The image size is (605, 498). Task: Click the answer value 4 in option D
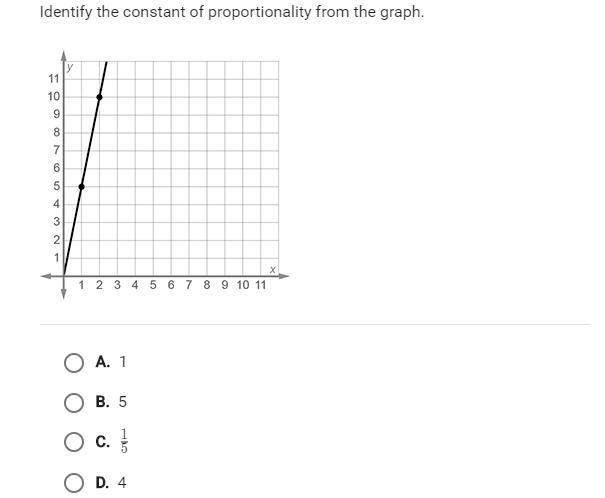point(122,483)
